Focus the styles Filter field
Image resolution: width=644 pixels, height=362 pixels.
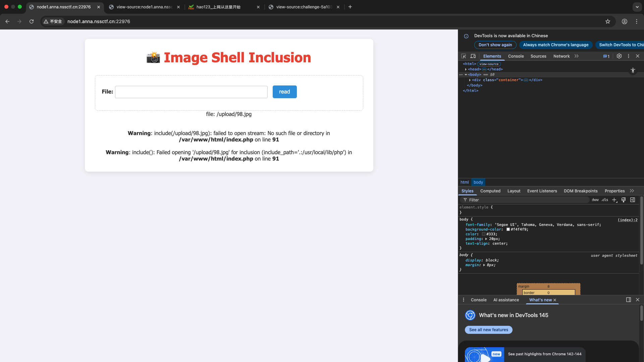click(525, 200)
